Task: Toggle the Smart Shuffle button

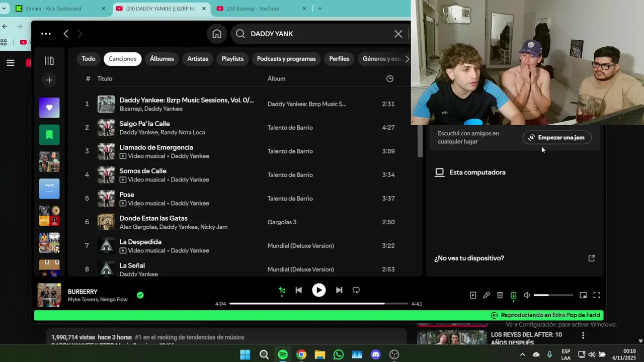Action: tap(282, 290)
